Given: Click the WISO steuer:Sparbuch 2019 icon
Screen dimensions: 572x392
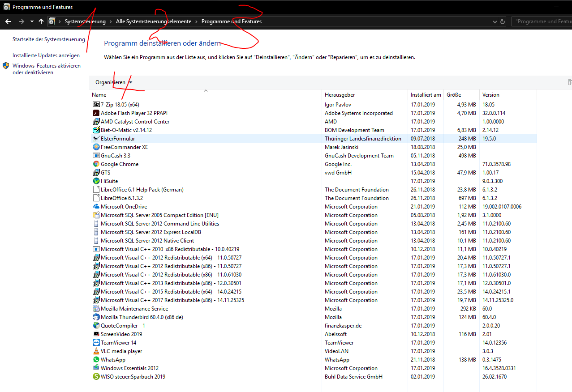Looking at the screenshot, I should tap(96, 377).
